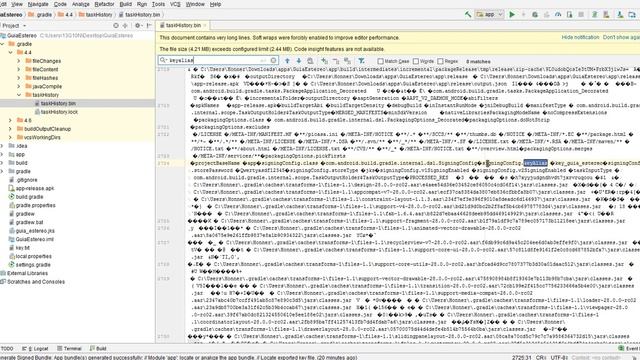Open the Logcat tool window button
The image size is (640, 360).
[36, 349]
